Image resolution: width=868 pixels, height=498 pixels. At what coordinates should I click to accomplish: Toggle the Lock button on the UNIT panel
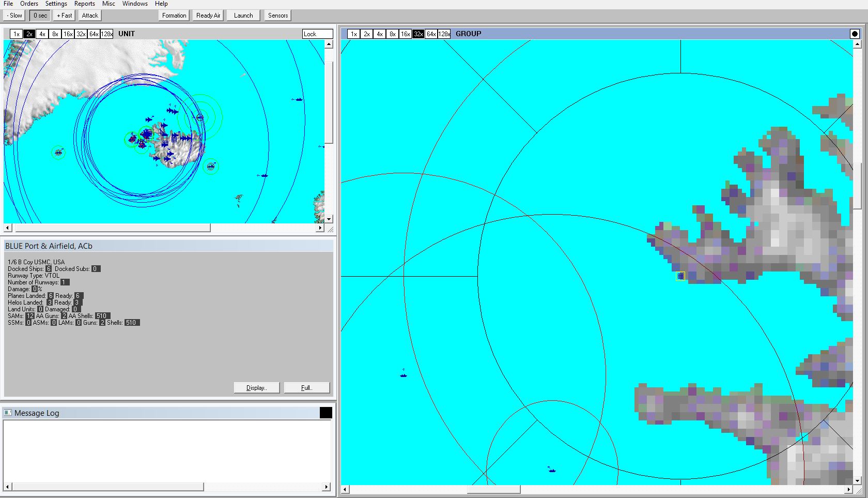317,34
